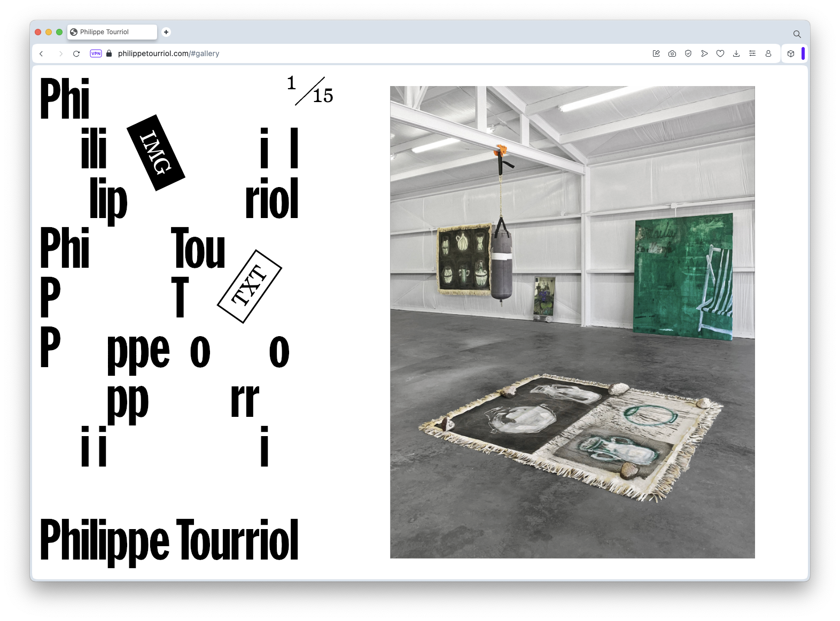Click the search tabs magnifier icon
The image size is (840, 621).
tap(797, 34)
